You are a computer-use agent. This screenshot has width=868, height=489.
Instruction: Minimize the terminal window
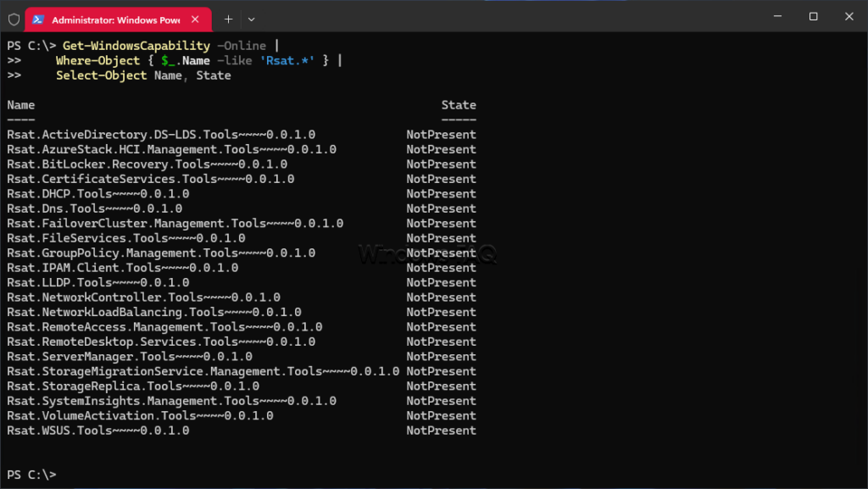point(777,17)
